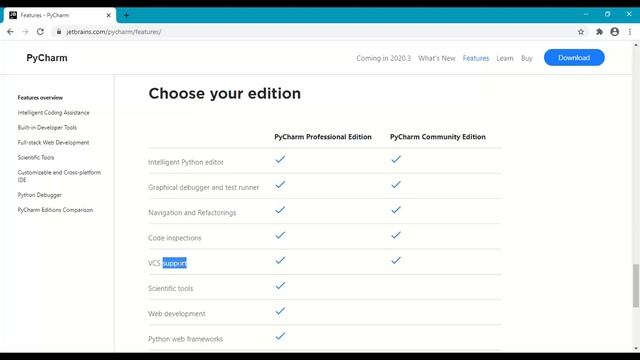Select the Features - PyCharm browser tab
Screen dimensions: 640x360
tap(60, 15)
